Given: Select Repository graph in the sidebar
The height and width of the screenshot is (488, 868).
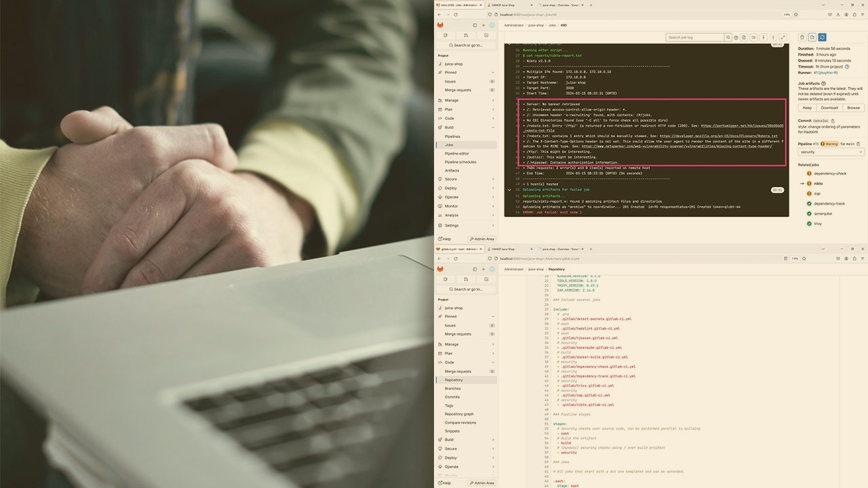Looking at the screenshot, I should (459, 414).
